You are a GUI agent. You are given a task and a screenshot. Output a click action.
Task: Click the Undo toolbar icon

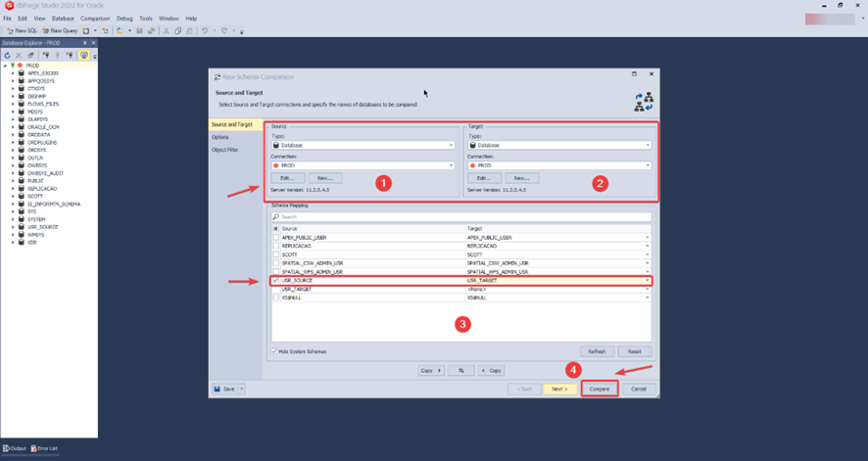(x=205, y=30)
